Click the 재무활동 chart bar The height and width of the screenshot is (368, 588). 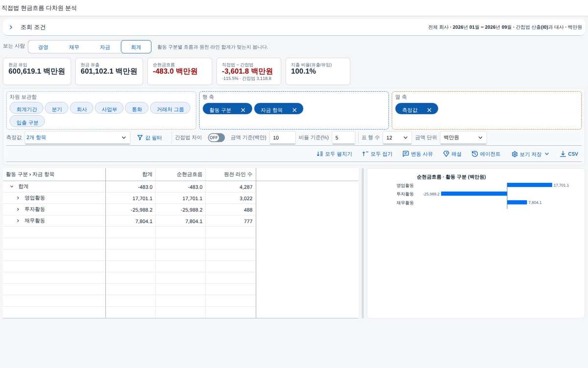[x=517, y=202]
